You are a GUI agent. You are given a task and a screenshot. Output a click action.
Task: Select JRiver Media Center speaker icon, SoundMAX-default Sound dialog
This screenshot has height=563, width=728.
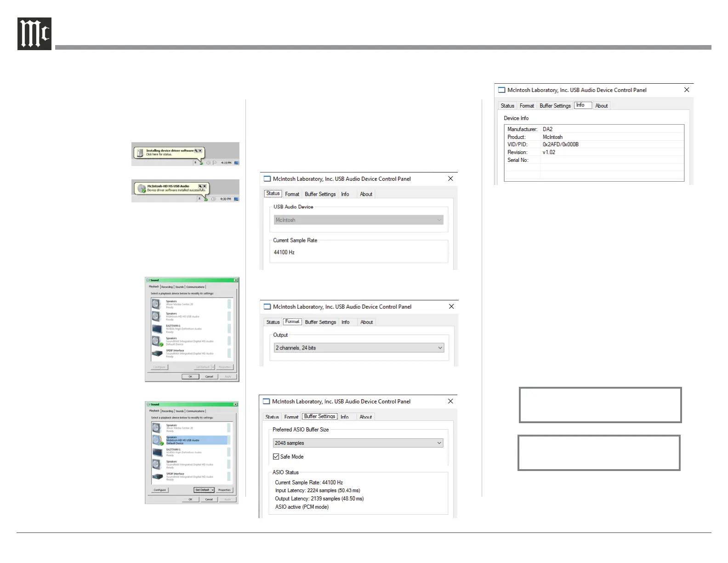(x=156, y=304)
